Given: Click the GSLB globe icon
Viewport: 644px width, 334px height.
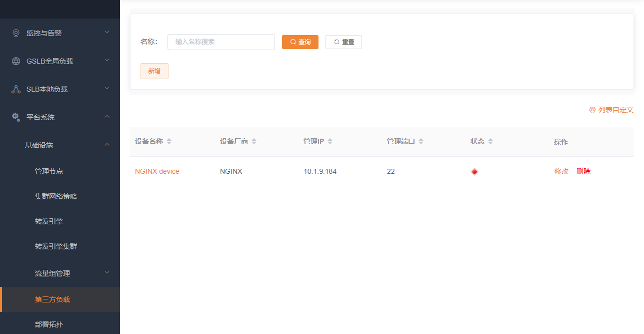Looking at the screenshot, I should [x=16, y=61].
